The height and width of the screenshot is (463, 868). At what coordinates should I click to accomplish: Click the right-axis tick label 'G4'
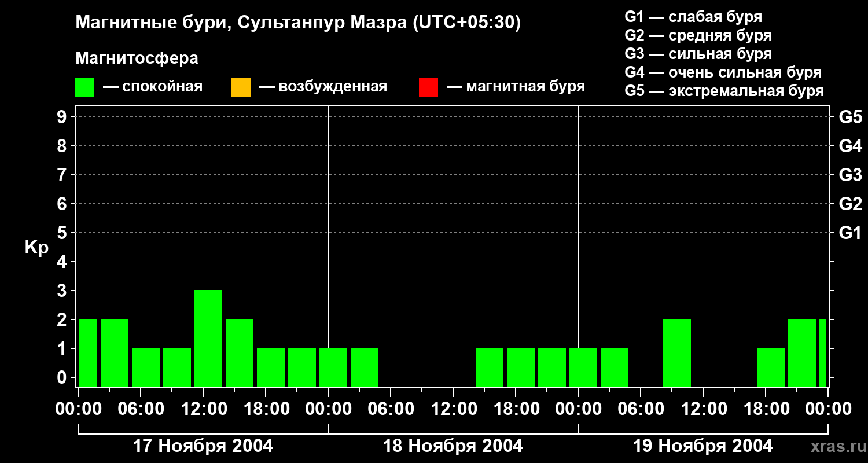[x=850, y=146]
